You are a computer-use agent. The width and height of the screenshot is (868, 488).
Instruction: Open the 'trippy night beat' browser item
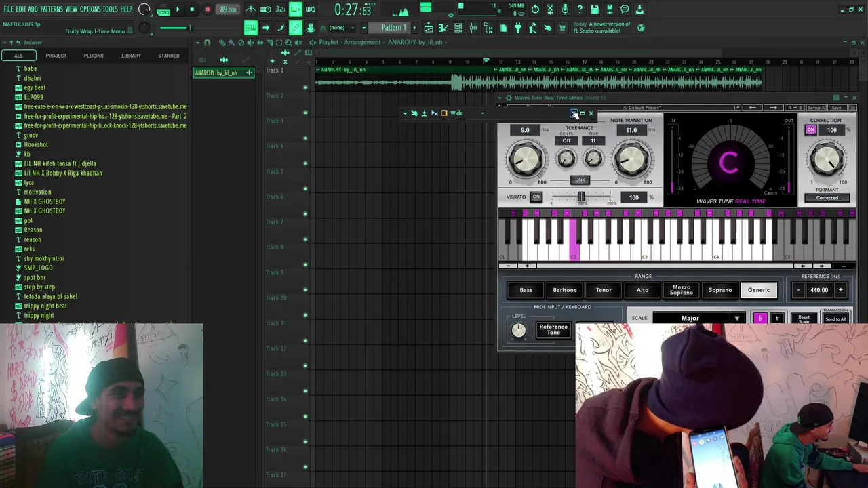[45, 306]
